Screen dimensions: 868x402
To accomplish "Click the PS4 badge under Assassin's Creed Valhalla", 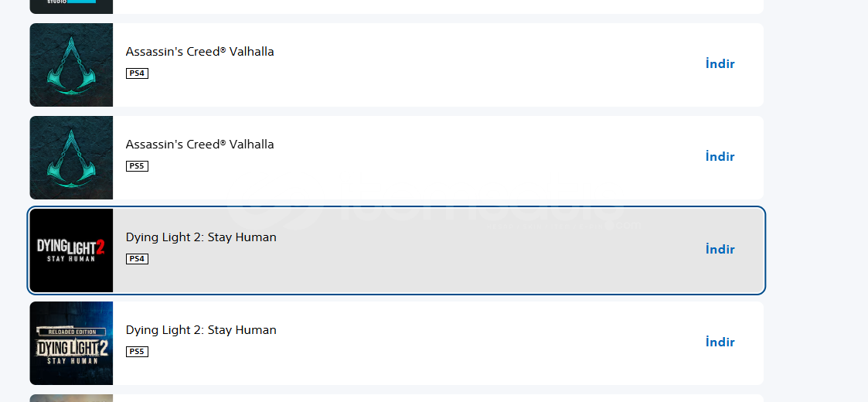I will point(137,73).
